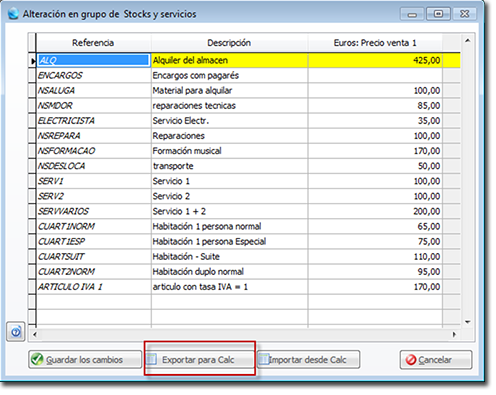The image size is (496, 395).
Task: Click the red cancel icon on Cancelar
Action: 411,360
